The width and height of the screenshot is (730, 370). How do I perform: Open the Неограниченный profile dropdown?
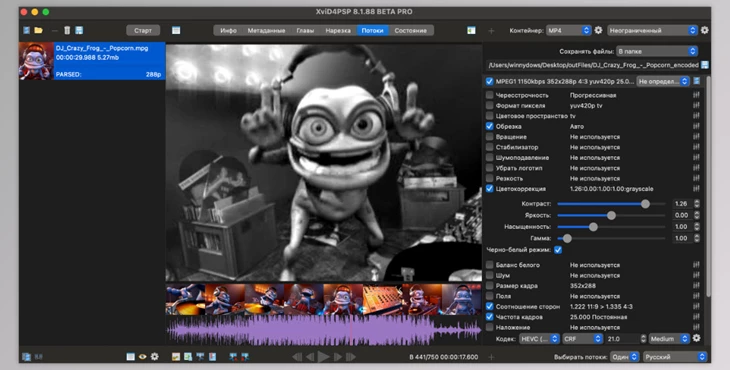click(652, 30)
